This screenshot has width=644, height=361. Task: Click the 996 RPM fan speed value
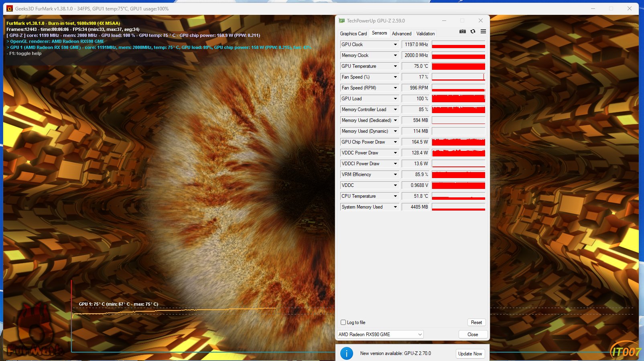416,88
